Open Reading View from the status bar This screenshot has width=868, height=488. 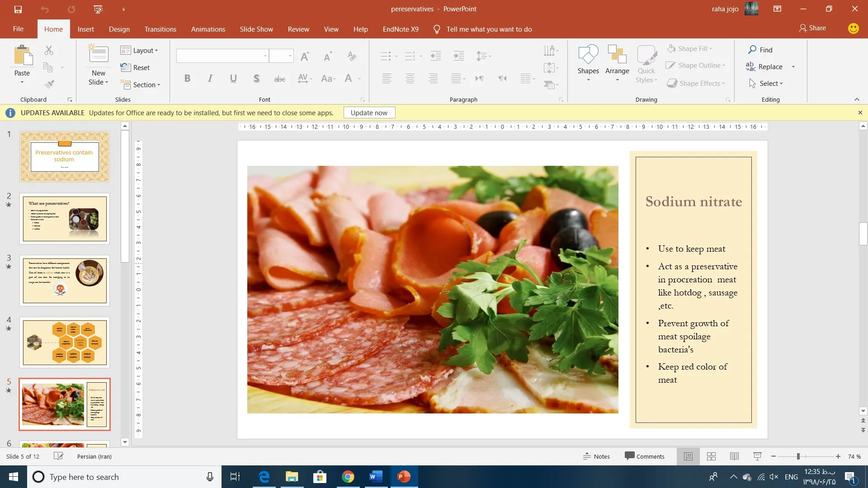pyautogui.click(x=734, y=456)
